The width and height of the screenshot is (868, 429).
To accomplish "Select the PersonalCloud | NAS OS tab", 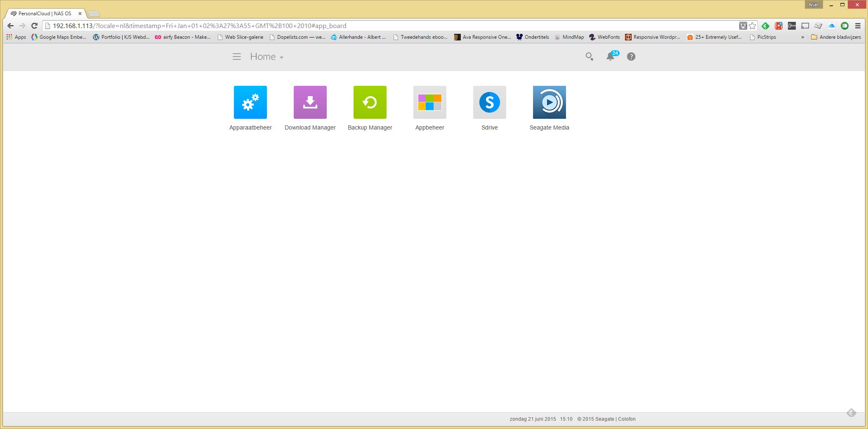I will click(45, 14).
